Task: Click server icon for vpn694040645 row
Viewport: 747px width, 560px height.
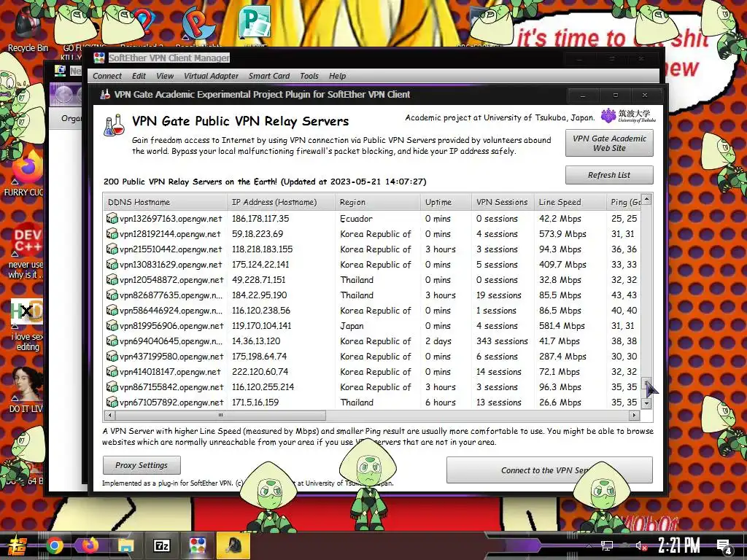Action: pyautogui.click(x=112, y=341)
